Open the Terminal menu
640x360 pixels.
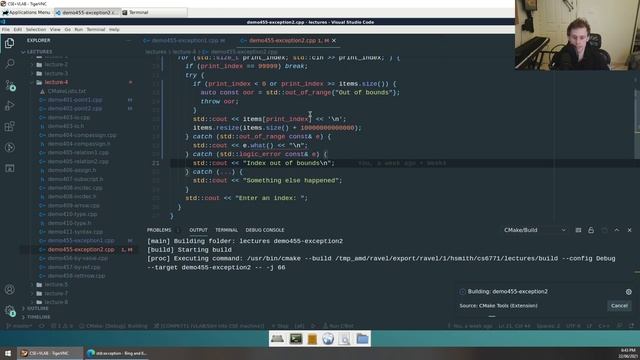[96, 29]
